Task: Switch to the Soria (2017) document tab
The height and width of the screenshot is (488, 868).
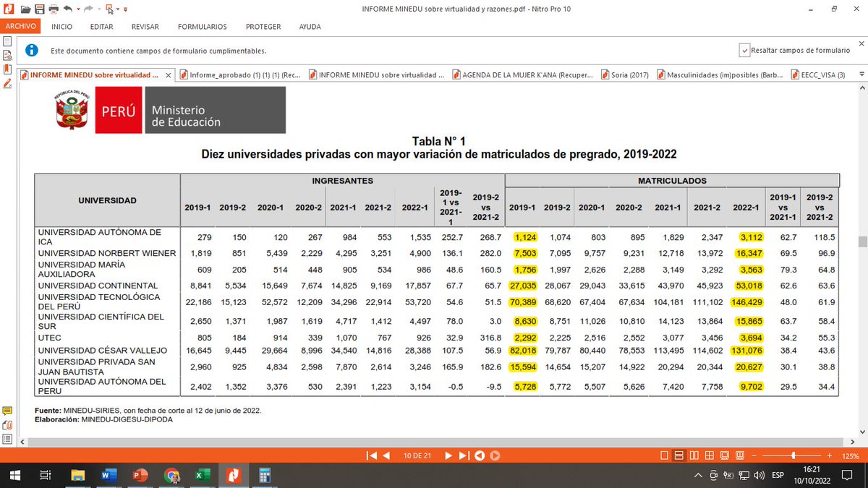Action: coord(624,74)
